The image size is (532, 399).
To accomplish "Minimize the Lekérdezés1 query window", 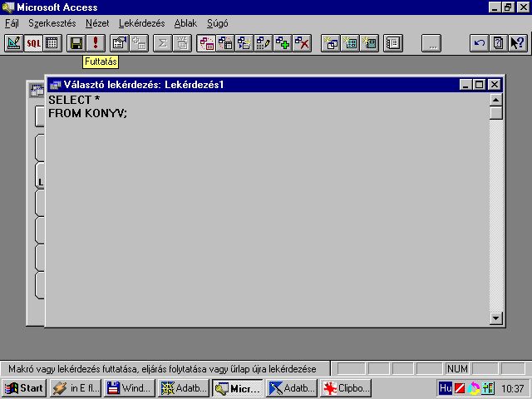I will [465, 85].
